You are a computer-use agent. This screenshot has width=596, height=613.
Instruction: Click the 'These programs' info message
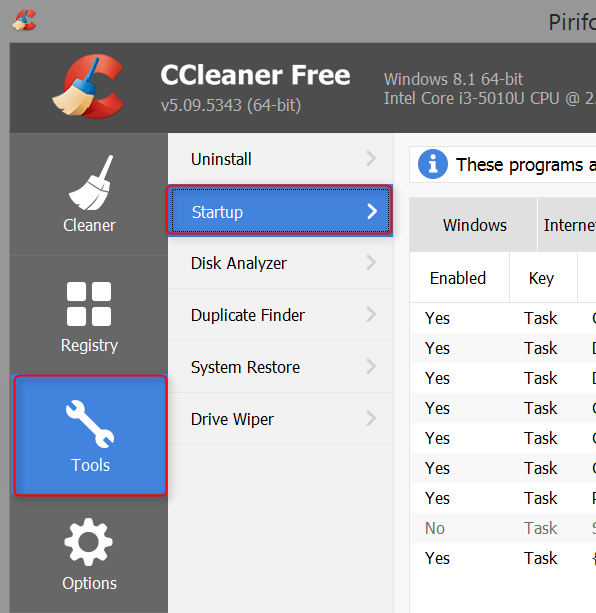click(526, 165)
